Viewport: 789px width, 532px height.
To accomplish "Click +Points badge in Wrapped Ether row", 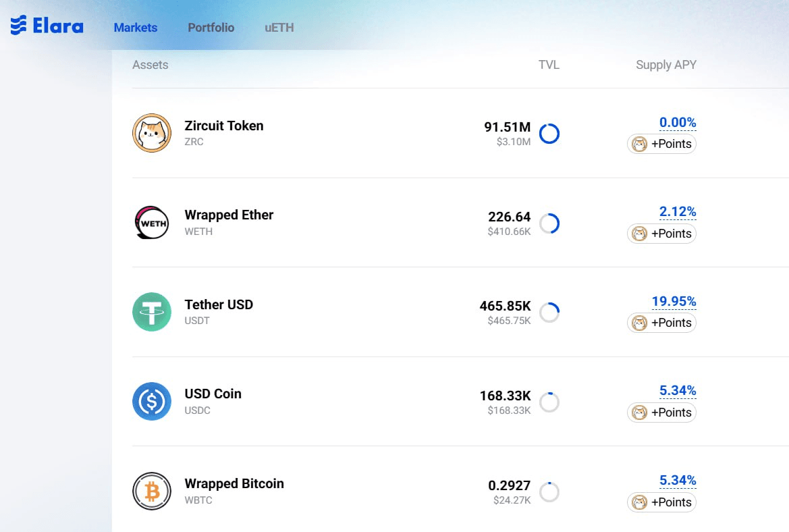I will coord(661,234).
